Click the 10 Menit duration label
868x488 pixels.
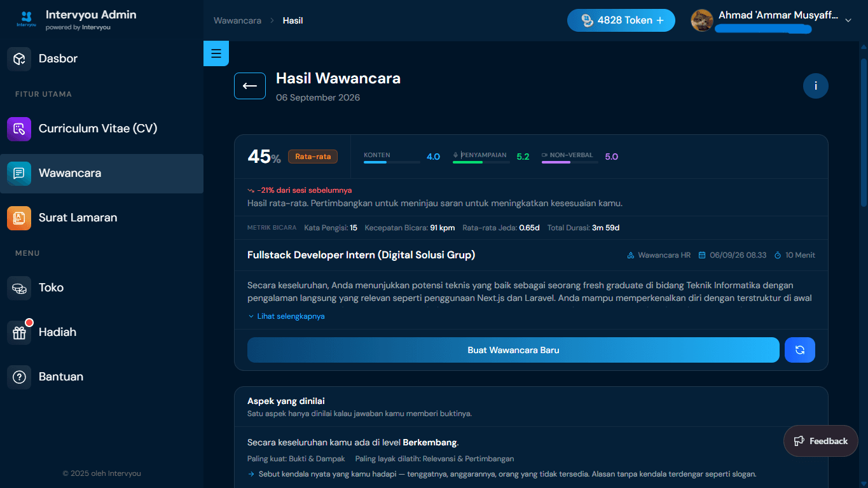pos(794,255)
